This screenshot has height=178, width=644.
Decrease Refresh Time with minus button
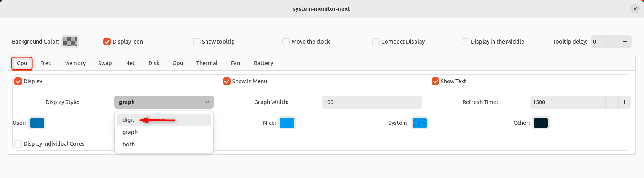tap(612, 102)
